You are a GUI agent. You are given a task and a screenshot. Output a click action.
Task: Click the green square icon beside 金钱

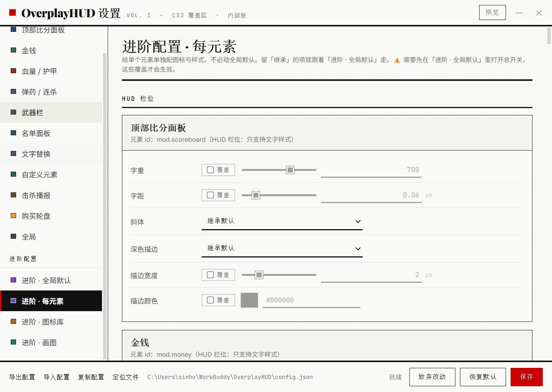coord(13,50)
